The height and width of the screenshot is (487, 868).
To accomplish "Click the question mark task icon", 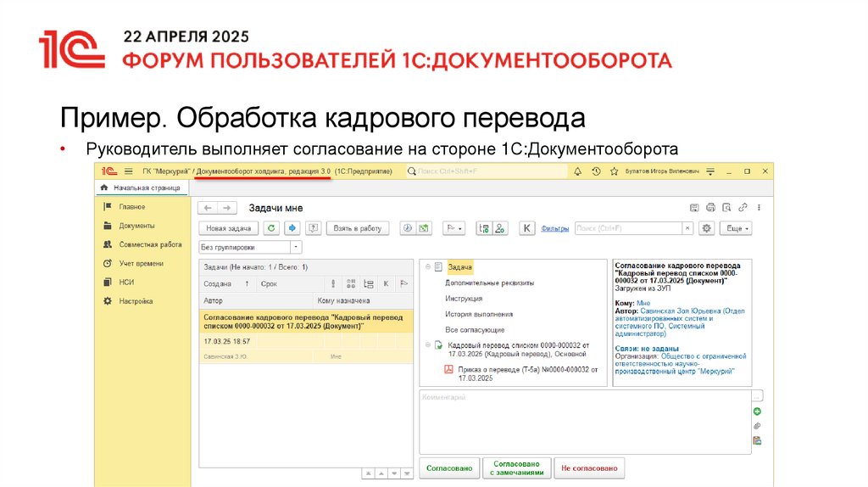I will (x=314, y=228).
